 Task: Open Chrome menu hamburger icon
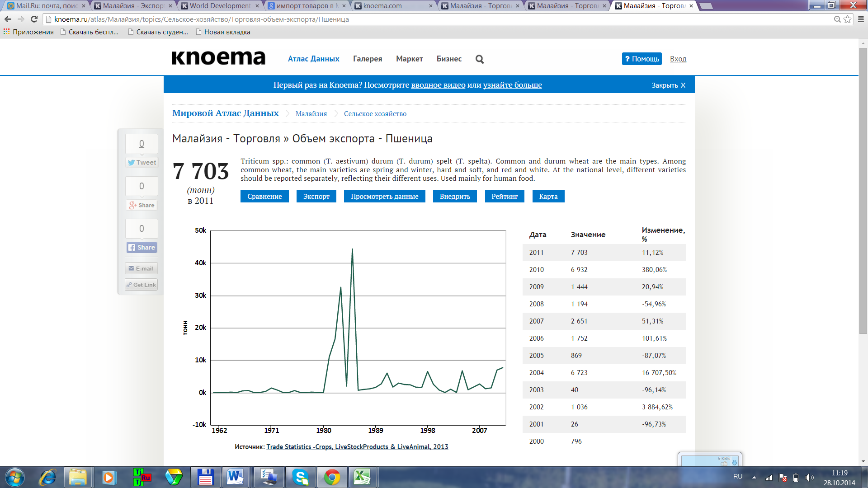tap(861, 19)
